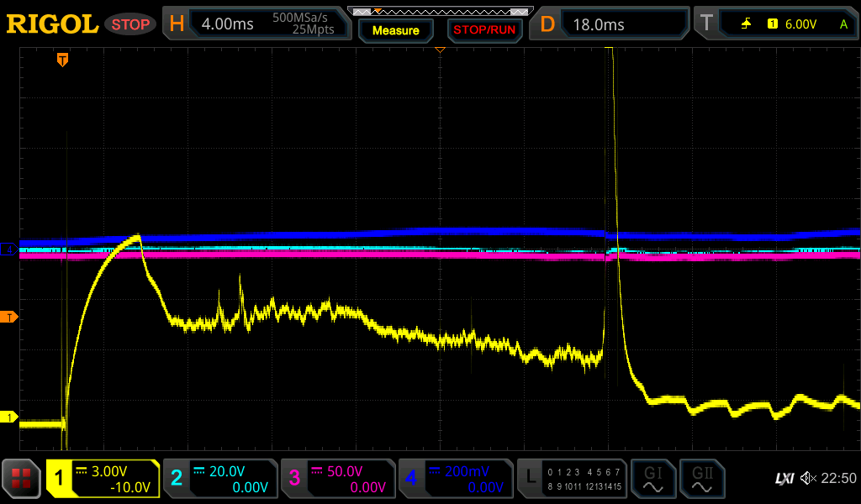Click the orange trigger level T marker

(x=10, y=317)
